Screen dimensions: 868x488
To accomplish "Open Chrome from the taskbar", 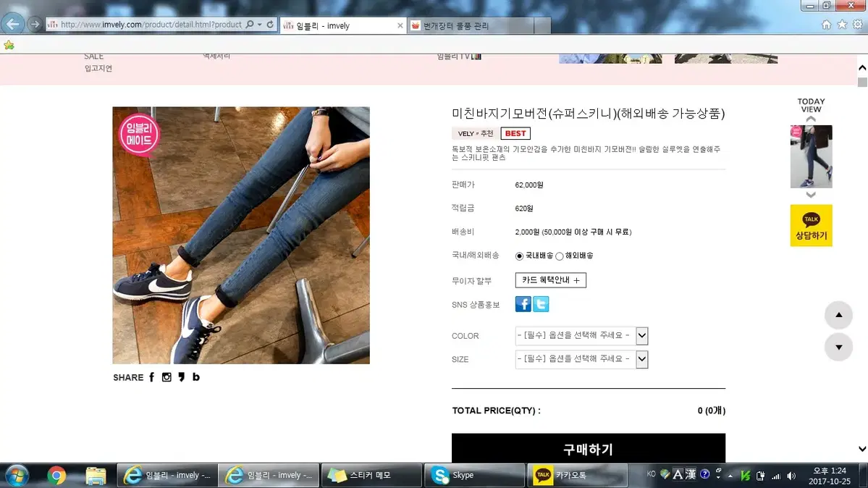I will coord(56,476).
